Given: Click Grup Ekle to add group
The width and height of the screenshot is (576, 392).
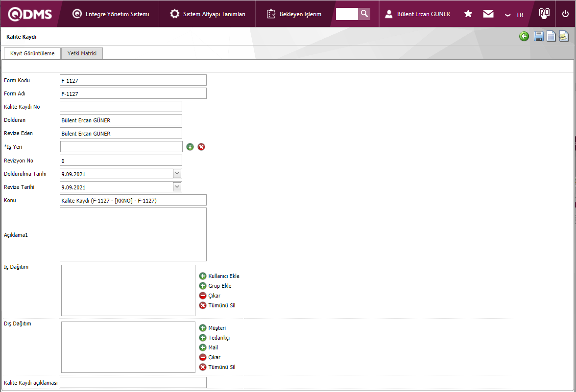Looking at the screenshot, I should tap(216, 286).
